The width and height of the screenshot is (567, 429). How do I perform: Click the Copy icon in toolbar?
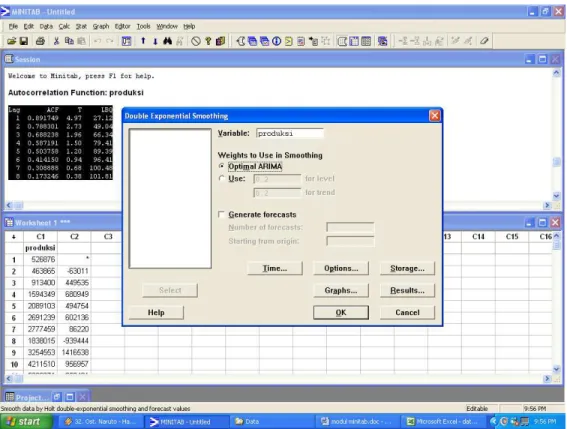tap(69, 41)
